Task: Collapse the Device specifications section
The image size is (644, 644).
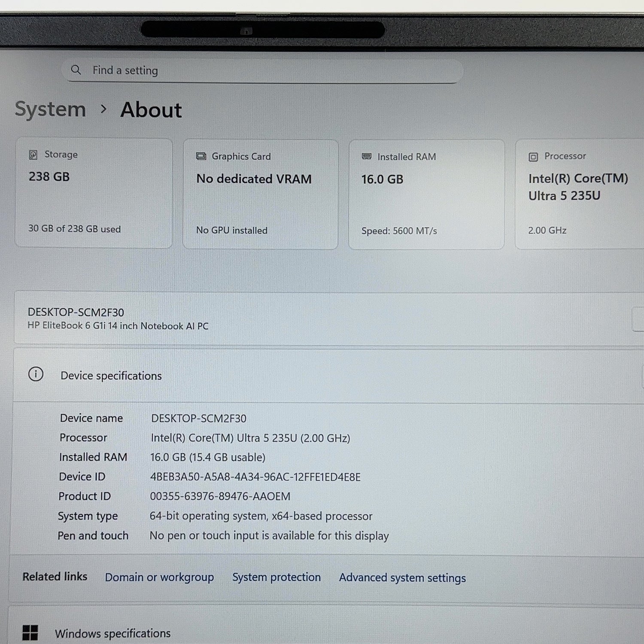Action: (328, 375)
